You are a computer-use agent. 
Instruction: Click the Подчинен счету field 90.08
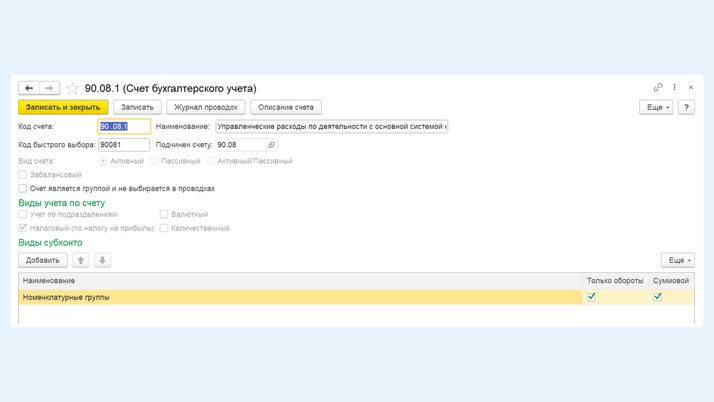[x=240, y=145]
